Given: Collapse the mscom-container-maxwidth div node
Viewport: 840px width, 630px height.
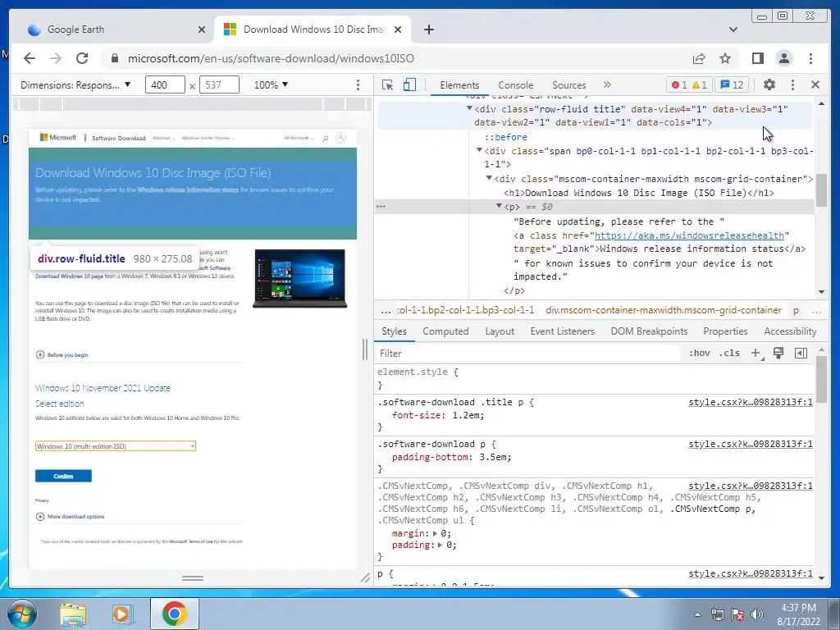Looking at the screenshot, I should [489, 178].
